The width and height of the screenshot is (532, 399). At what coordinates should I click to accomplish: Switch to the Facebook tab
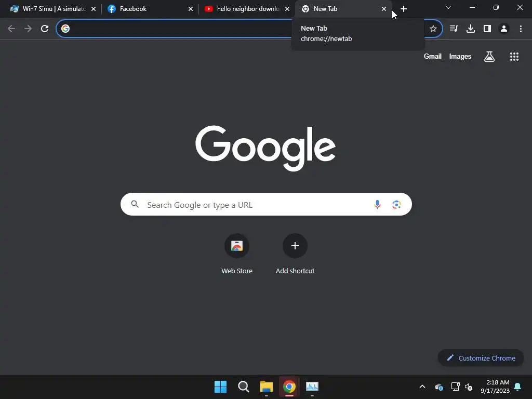(149, 9)
